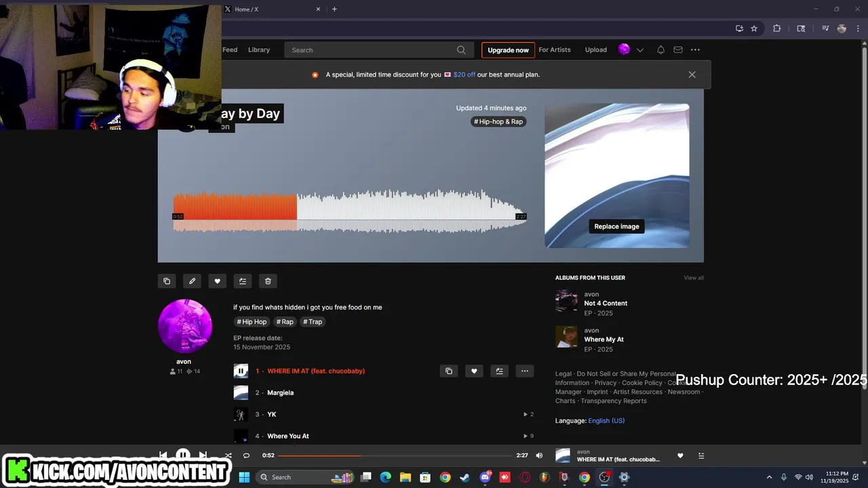Like the now playing track in player
868x488 pixels.
pyautogui.click(x=680, y=455)
